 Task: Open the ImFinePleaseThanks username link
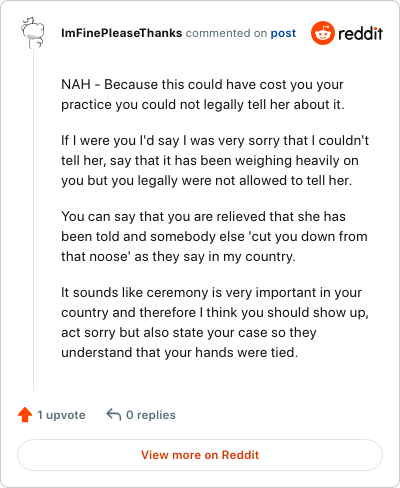(x=122, y=33)
